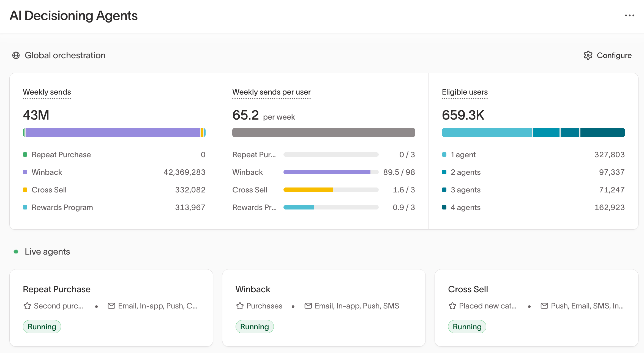Click the green Repeat Purchase legend swatch
Image resolution: width=644 pixels, height=353 pixels.
pos(25,155)
